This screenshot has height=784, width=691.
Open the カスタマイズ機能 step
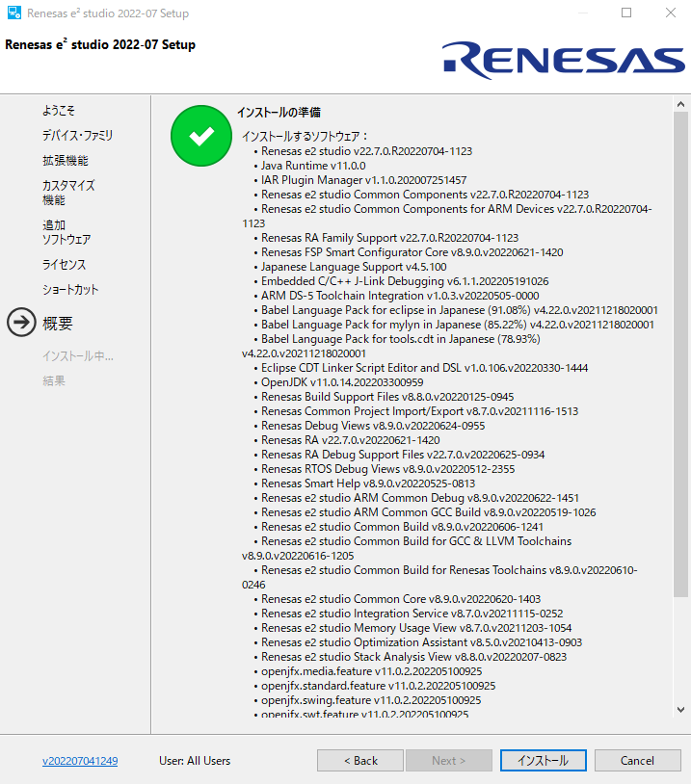[68, 193]
